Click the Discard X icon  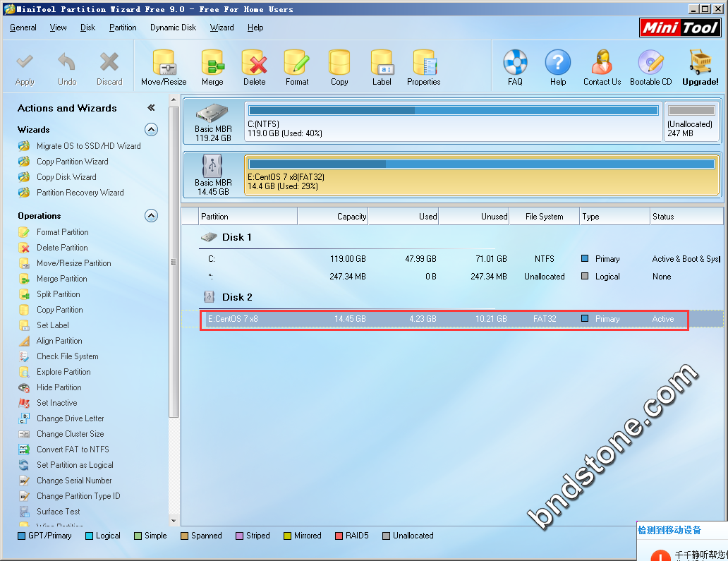coord(109,62)
